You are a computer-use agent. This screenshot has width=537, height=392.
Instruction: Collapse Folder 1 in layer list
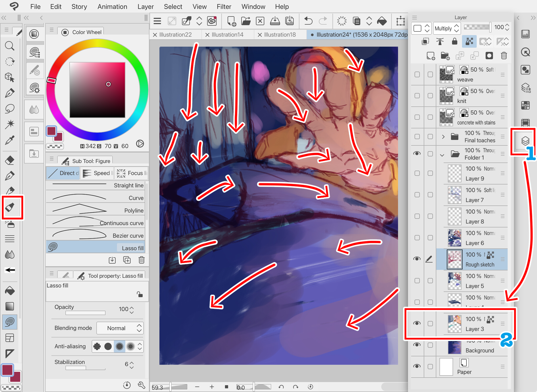click(442, 155)
